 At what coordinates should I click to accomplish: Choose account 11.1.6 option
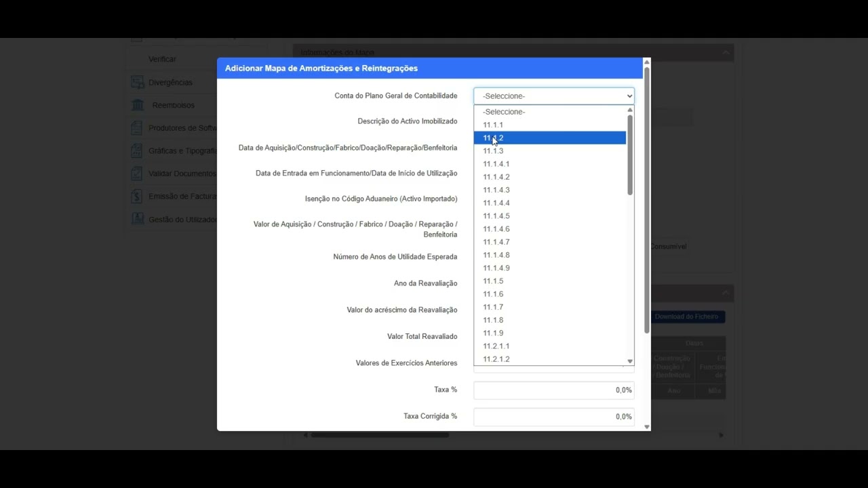pos(549,294)
